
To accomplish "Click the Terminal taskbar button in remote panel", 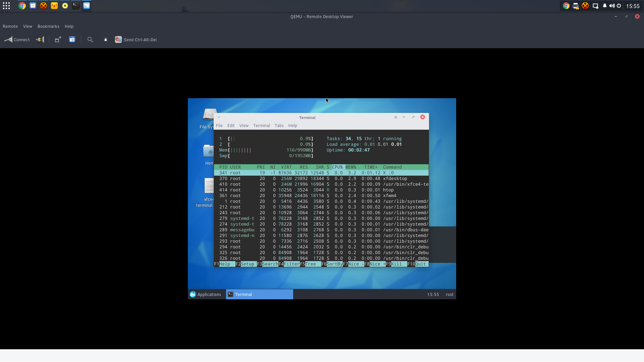I will coord(260,294).
